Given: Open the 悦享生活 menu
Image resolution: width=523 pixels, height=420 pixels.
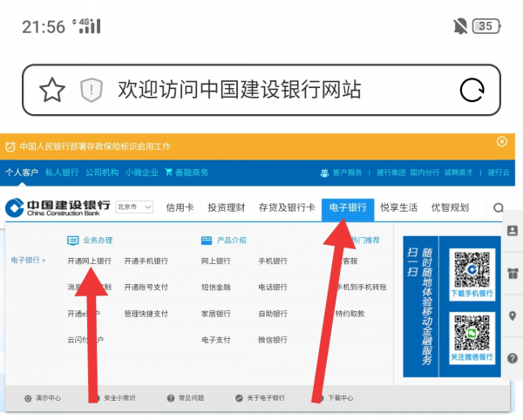Looking at the screenshot, I should (x=399, y=207).
